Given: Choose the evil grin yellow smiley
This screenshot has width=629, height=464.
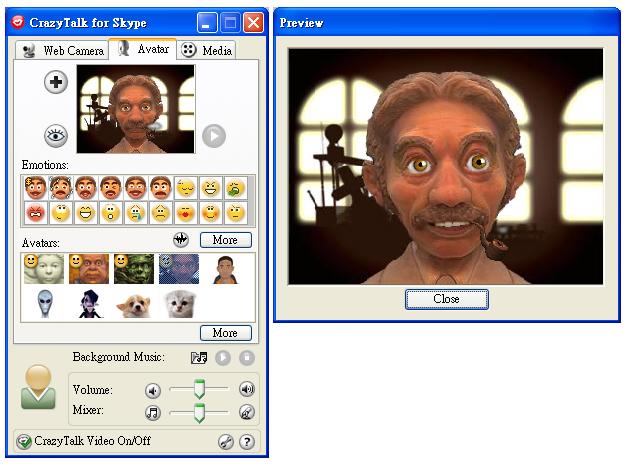Looking at the screenshot, I should 211,188.
